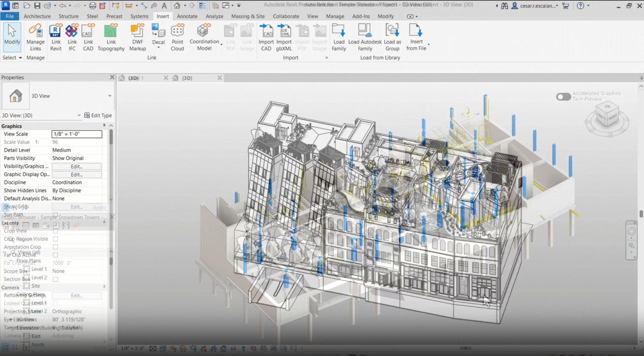Check the Section Box checkbox
644x356 pixels.
click(55, 279)
